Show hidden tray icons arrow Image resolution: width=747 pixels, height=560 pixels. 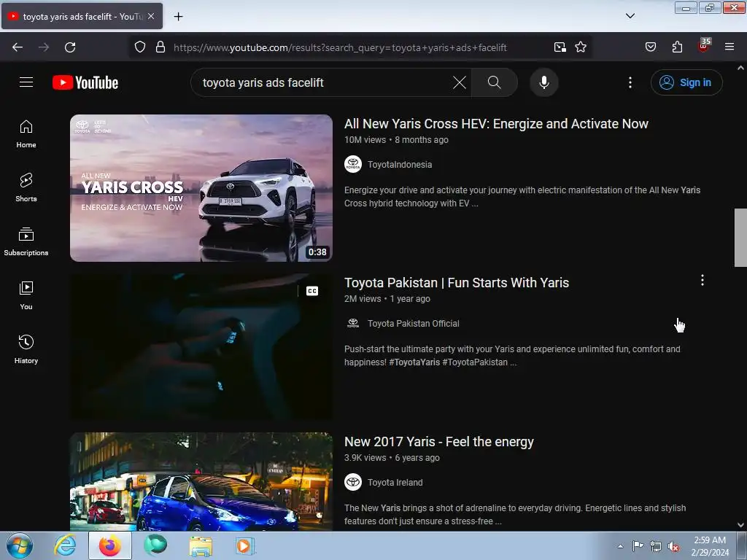(x=620, y=546)
